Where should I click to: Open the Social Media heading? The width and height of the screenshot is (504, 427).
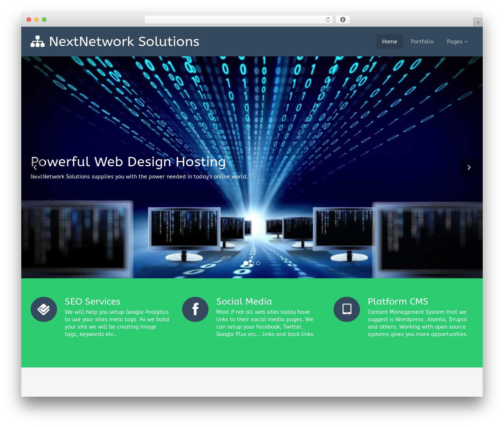coord(244,301)
